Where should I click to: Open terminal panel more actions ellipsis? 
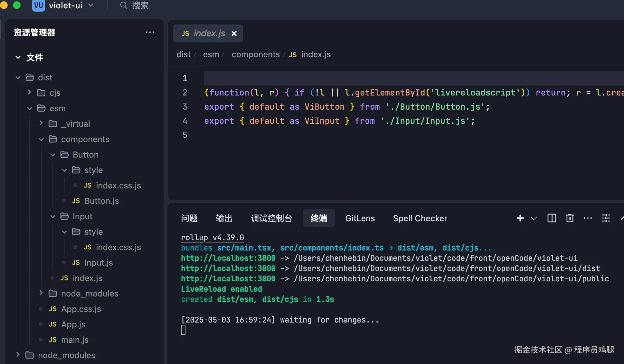pyautogui.click(x=588, y=218)
